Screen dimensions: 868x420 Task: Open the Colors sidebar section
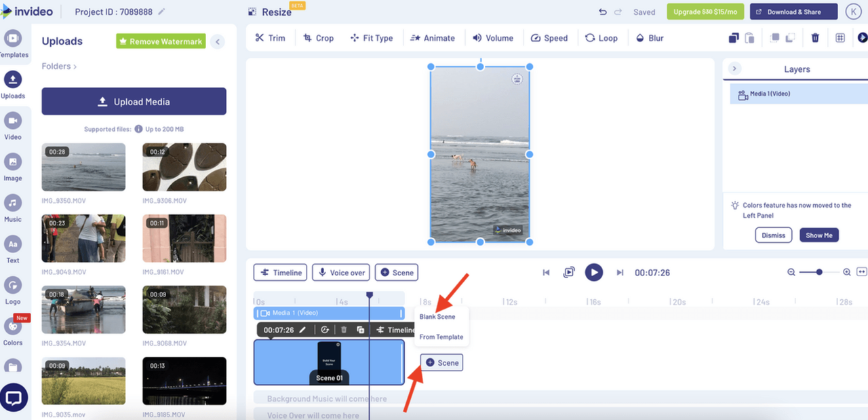(x=13, y=332)
